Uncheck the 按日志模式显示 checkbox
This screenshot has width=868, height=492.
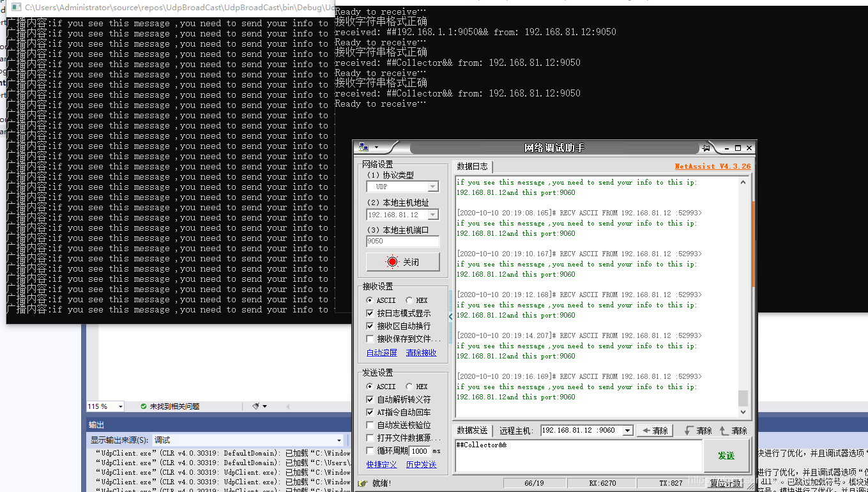pyautogui.click(x=370, y=314)
